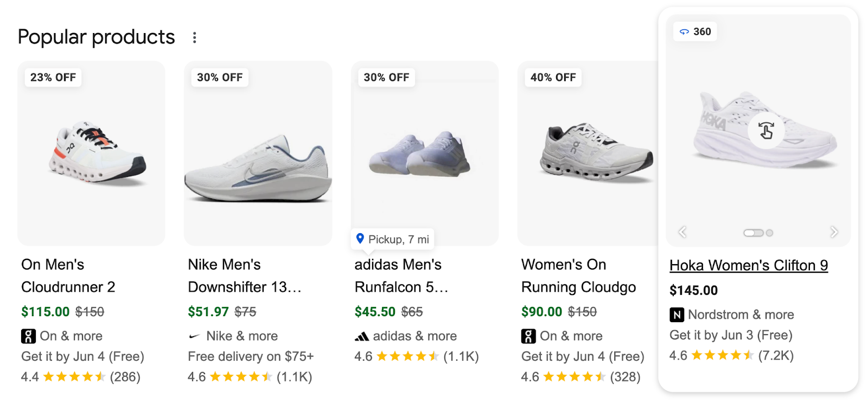Select the adidas logo under Runfalcon 5

362,336
